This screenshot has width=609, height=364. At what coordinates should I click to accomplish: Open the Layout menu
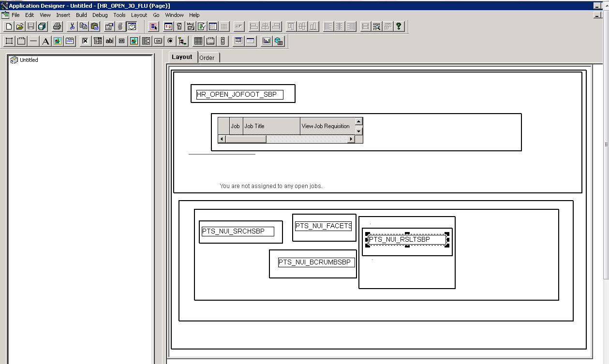tap(139, 15)
